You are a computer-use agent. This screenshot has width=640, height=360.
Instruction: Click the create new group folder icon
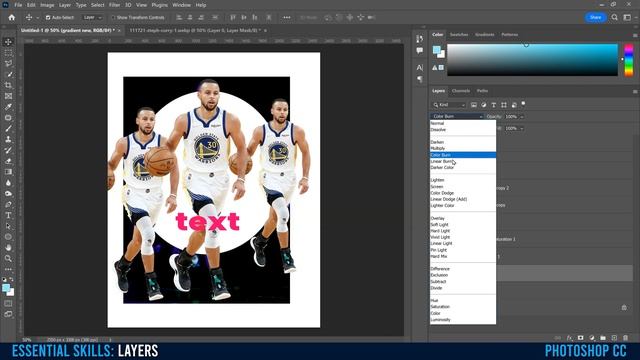pos(603,338)
